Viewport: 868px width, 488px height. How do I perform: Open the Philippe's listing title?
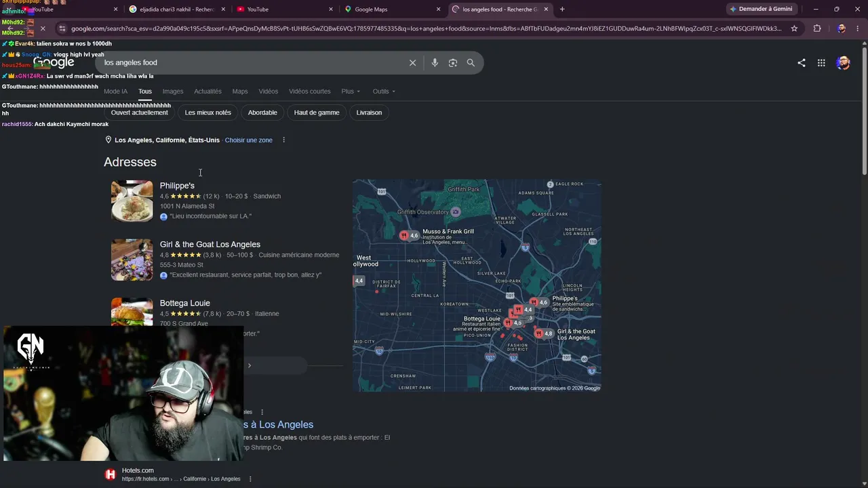[x=177, y=186]
